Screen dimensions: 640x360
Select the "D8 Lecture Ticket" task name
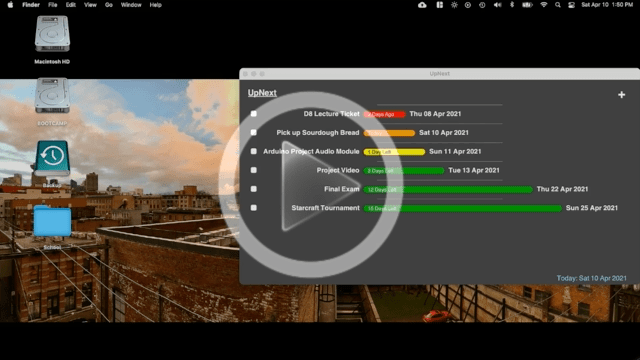[x=331, y=114]
